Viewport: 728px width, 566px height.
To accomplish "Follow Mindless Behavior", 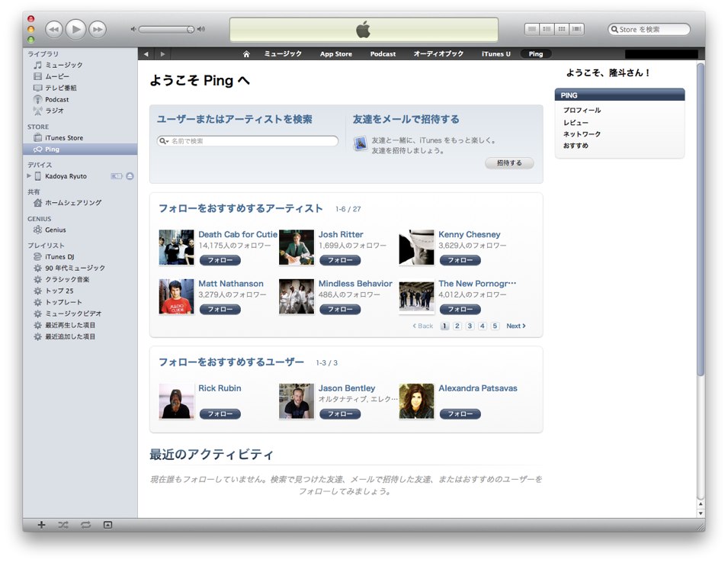I will (340, 310).
